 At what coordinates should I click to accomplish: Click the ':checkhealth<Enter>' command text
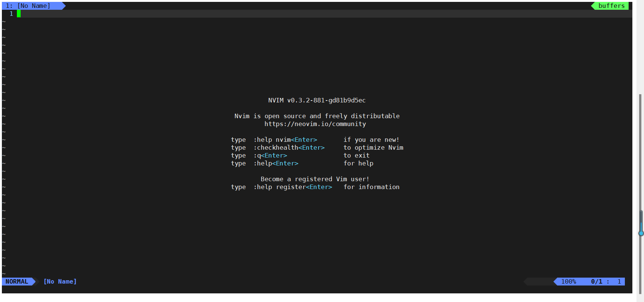289,147
